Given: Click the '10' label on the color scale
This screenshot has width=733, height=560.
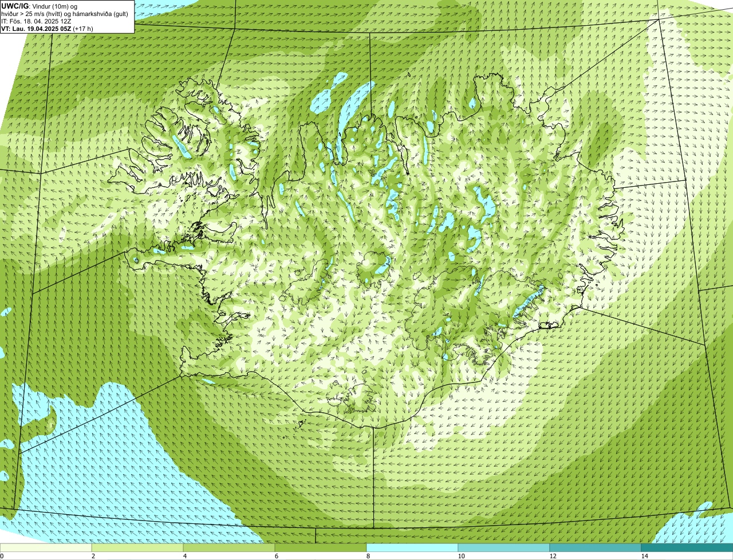Looking at the screenshot, I should tap(461, 556).
